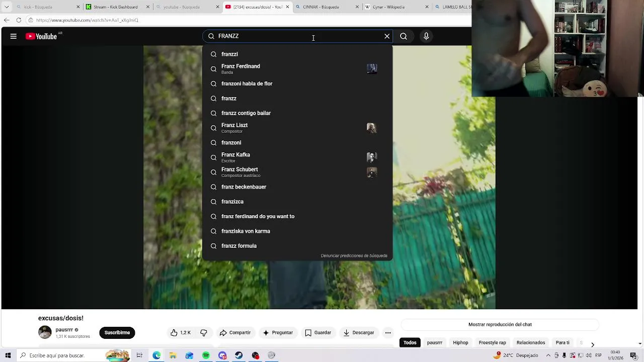Select the 'Para ti' filter chip
The width and height of the screenshot is (644, 362).
point(562,343)
